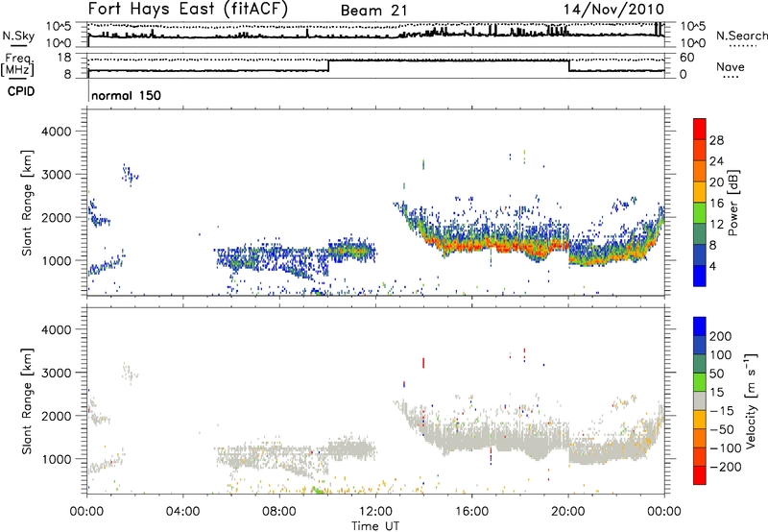This screenshot has width=768, height=532.
Task: Click the '04:00' time tick label
Action: 183,512
